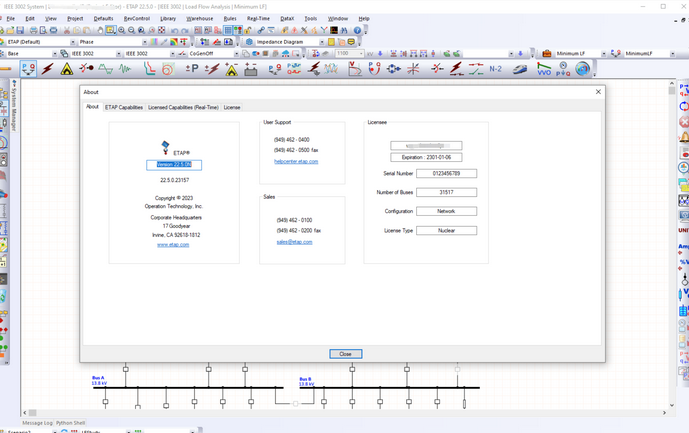Toggle the continuity check button beside the grid button

(238, 30)
